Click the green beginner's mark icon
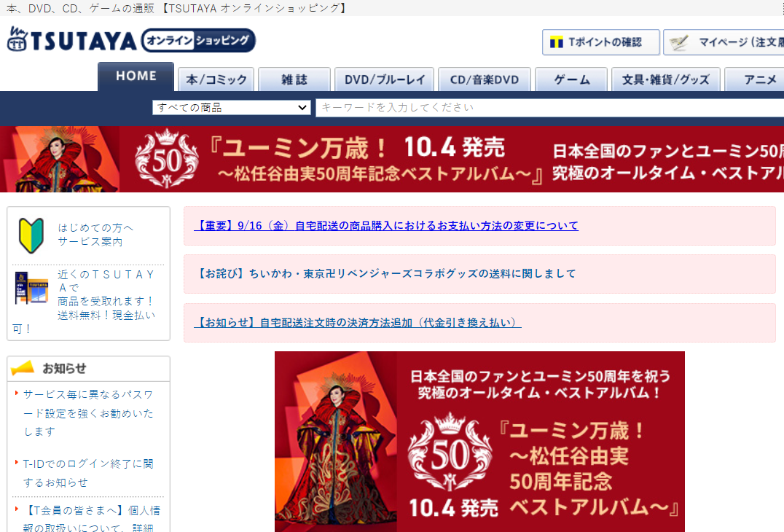784x532 pixels. click(30, 235)
